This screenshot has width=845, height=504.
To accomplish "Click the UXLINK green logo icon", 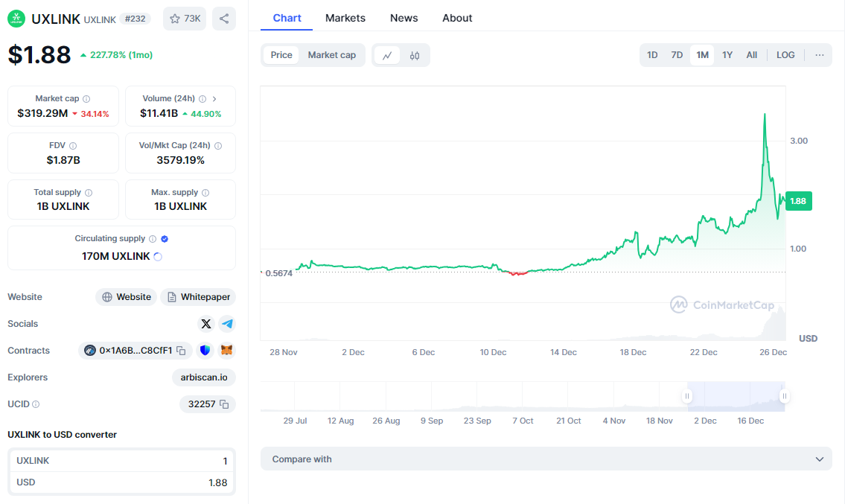I will [x=16, y=19].
